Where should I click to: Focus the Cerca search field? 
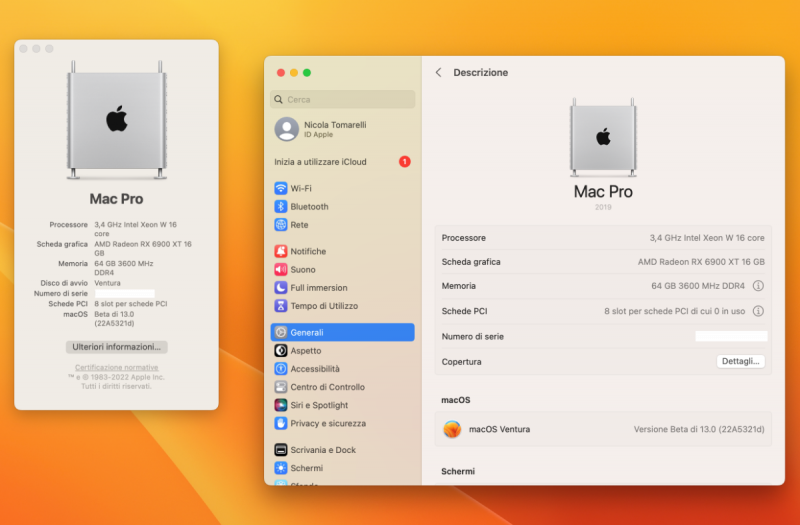(342, 99)
